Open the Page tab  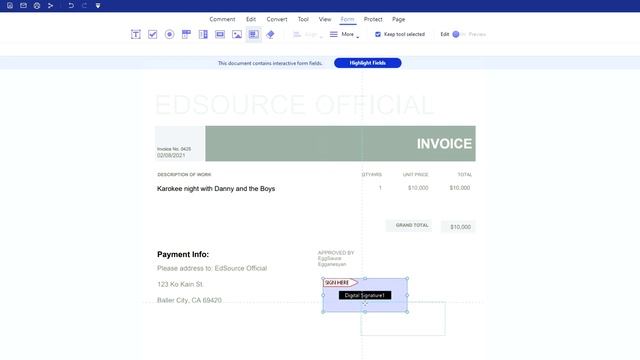(398, 19)
